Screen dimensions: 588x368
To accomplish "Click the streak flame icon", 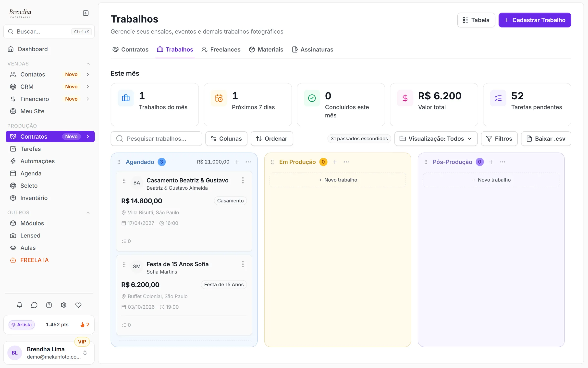I will 82,325.
